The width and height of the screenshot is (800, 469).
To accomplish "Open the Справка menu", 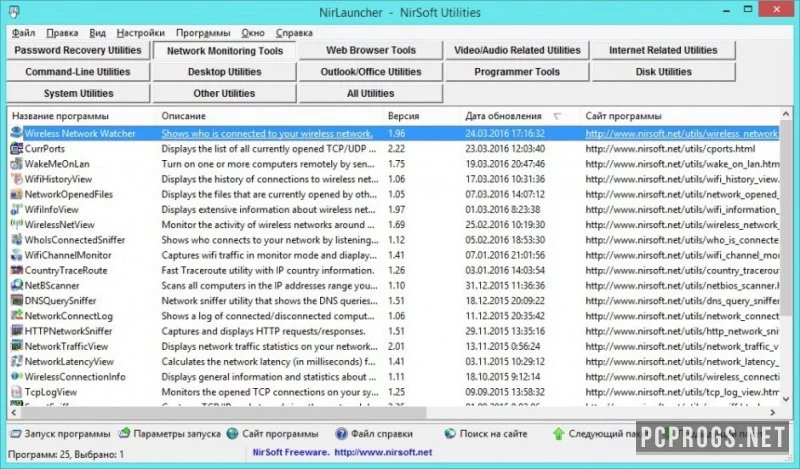I will (294, 33).
